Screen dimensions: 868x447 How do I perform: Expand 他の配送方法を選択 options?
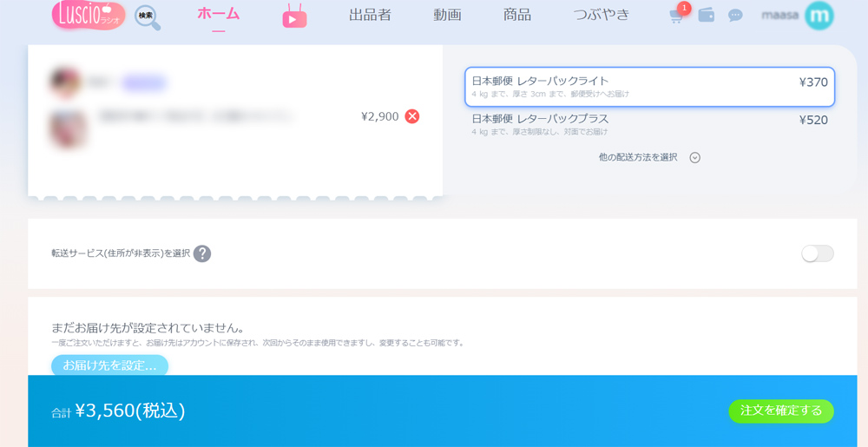(x=648, y=157)
